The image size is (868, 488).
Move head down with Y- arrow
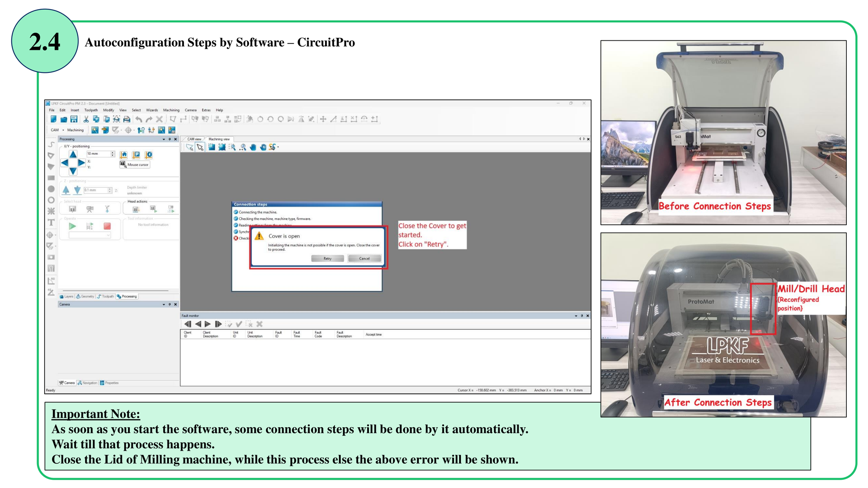point(73,171)
